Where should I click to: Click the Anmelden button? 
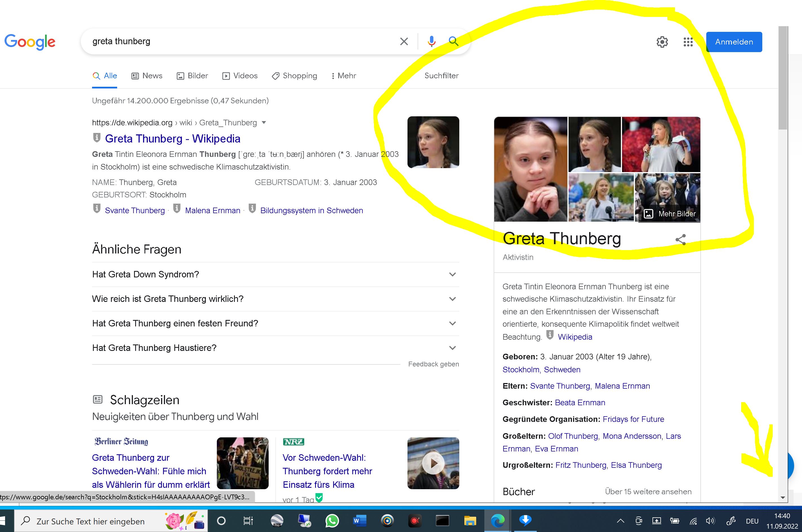pyautogui.click(x=734, y=42)
